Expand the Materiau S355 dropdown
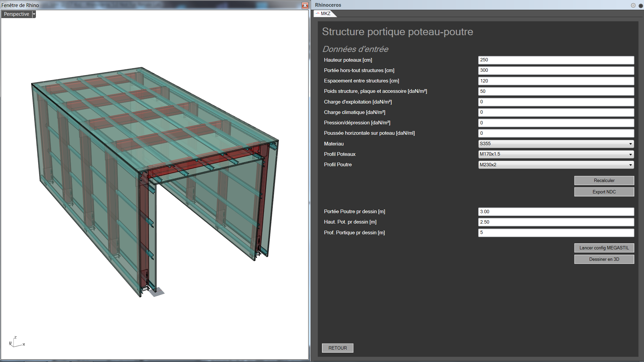Viewport: 644px width, 362px height. point(630,144)
